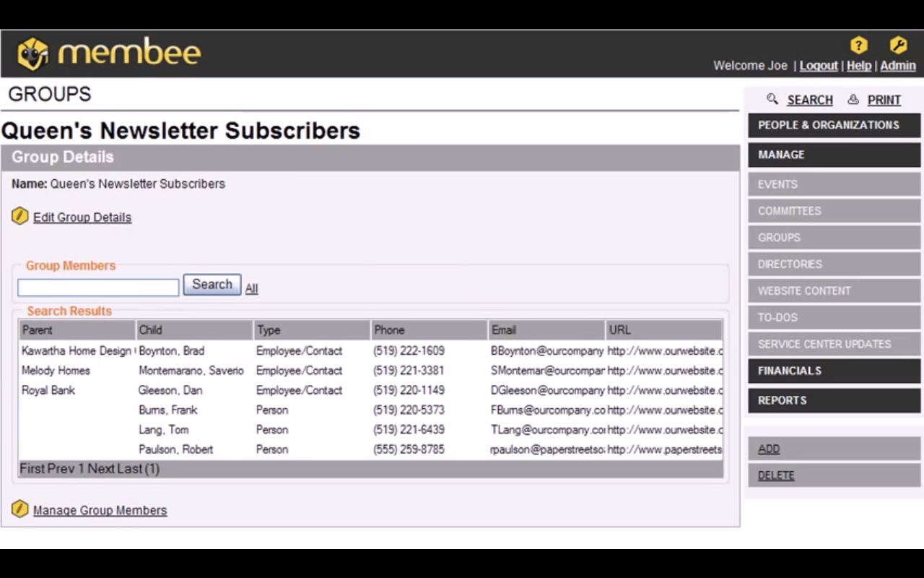Click page 1 in the pagination bar

click(x=82, y=469)
